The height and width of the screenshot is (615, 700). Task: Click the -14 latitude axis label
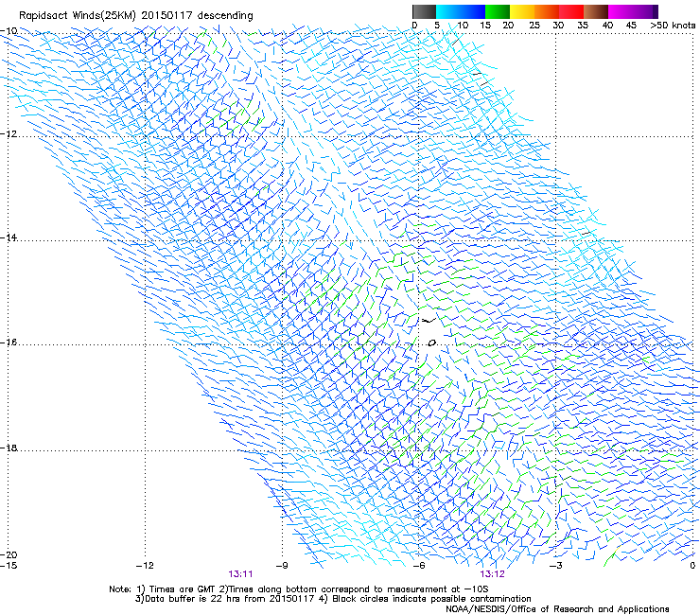9,237
